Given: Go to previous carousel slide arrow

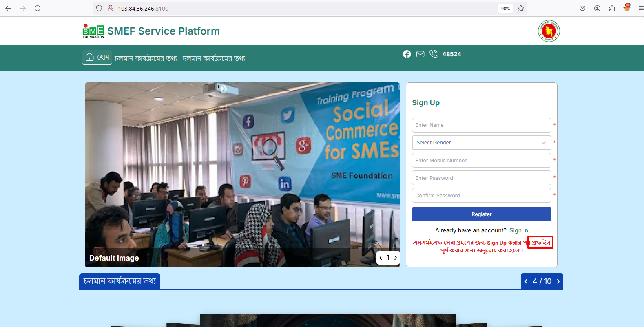Looking at the screenshot, I should [x=381, y=258].
